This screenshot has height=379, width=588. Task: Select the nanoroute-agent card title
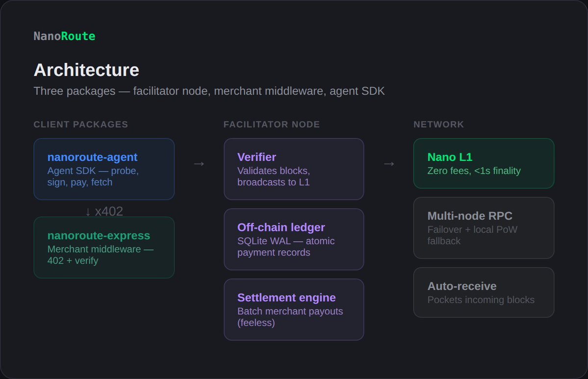point(92,157)
